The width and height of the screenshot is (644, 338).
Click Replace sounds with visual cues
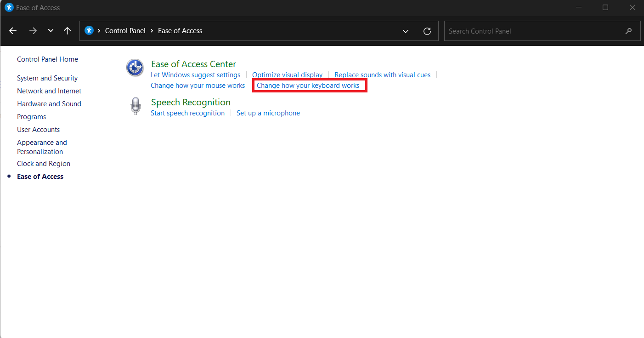[383, 75]
